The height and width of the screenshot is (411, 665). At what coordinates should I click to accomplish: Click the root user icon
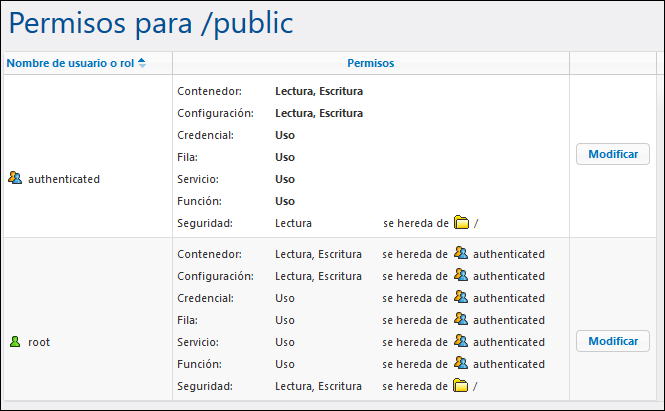click(14, 342)
